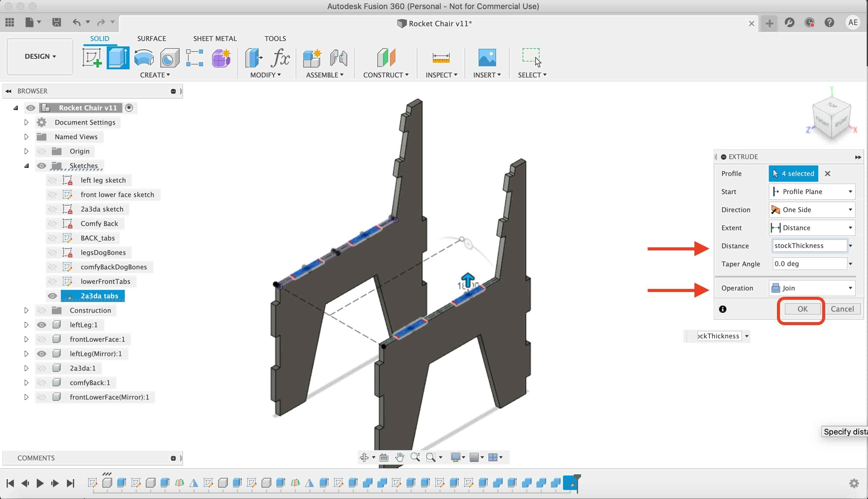
Task: Click the Look At icon
Action: click(x=384, y=457)
